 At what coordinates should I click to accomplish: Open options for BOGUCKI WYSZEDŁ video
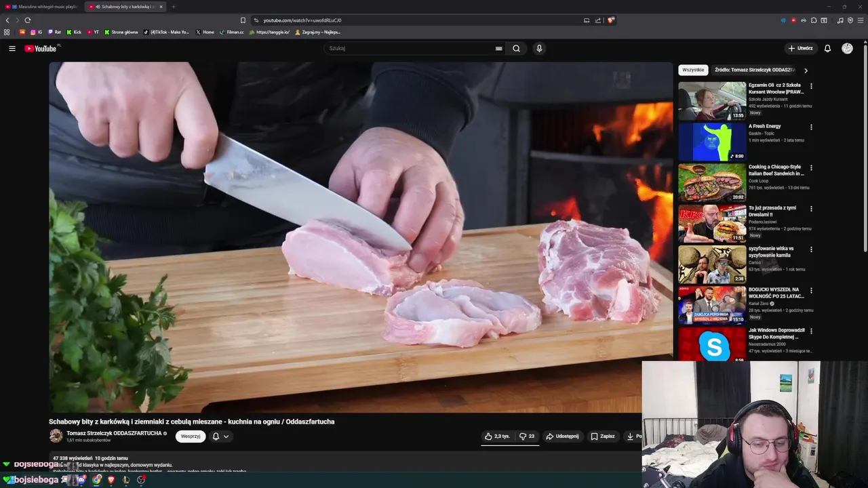[811, 290]
